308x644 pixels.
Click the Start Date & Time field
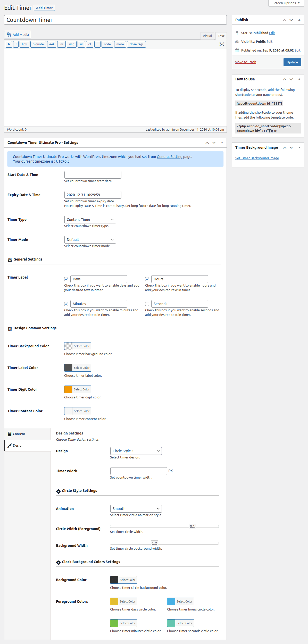(93, 175)
